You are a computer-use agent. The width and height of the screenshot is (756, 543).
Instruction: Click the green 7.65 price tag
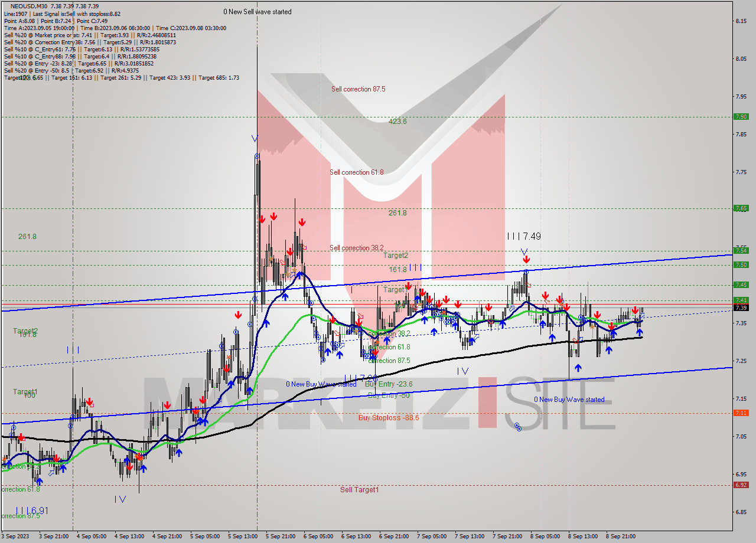[x=741, y=208]
